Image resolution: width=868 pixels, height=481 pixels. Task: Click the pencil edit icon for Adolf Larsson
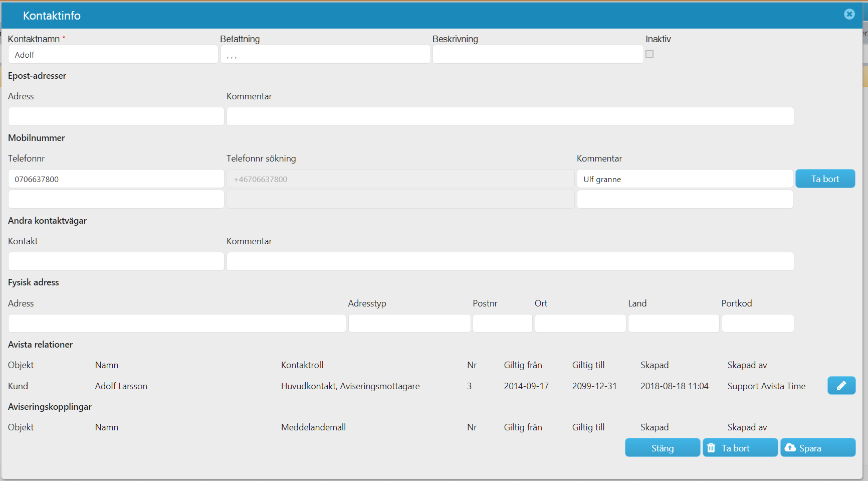[841, 386]
